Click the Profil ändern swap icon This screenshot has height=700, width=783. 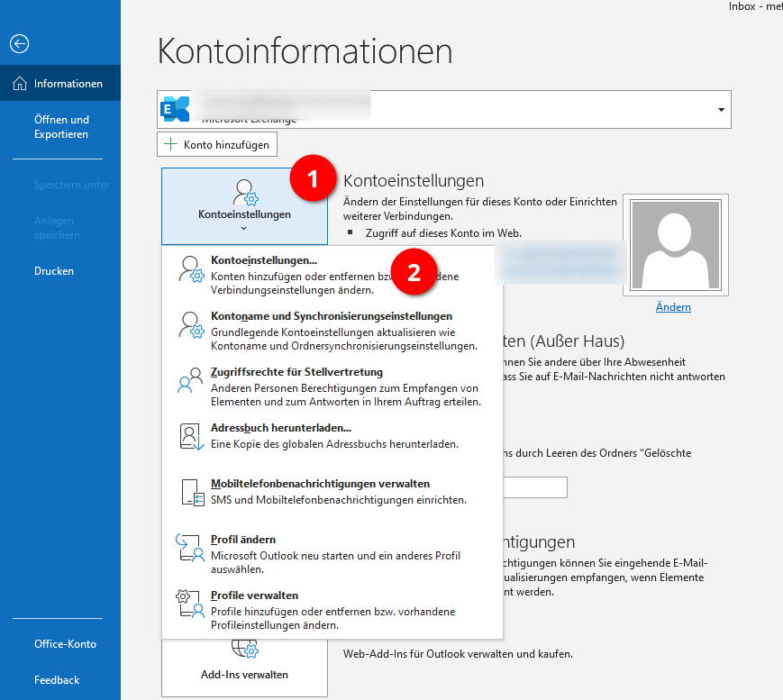190,549
